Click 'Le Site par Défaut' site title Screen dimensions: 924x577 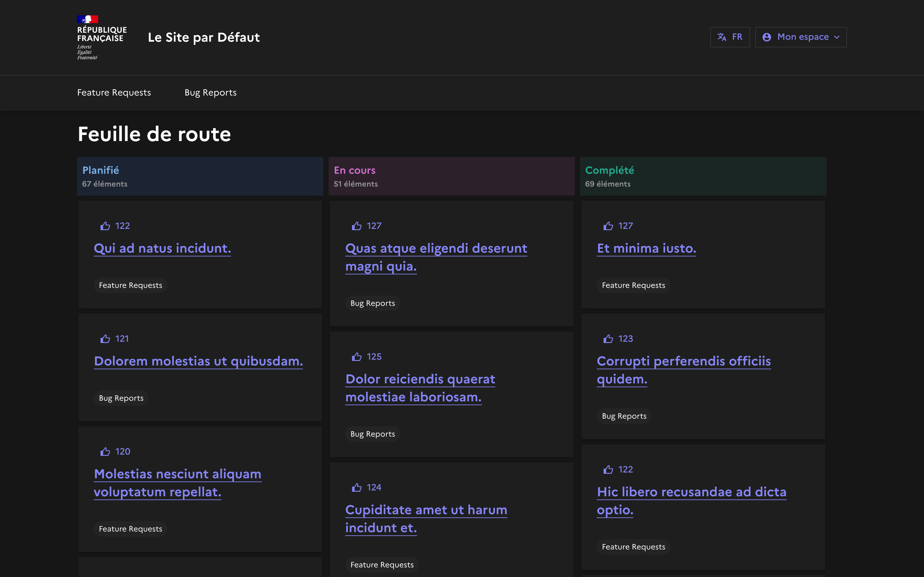coord(203,38)
